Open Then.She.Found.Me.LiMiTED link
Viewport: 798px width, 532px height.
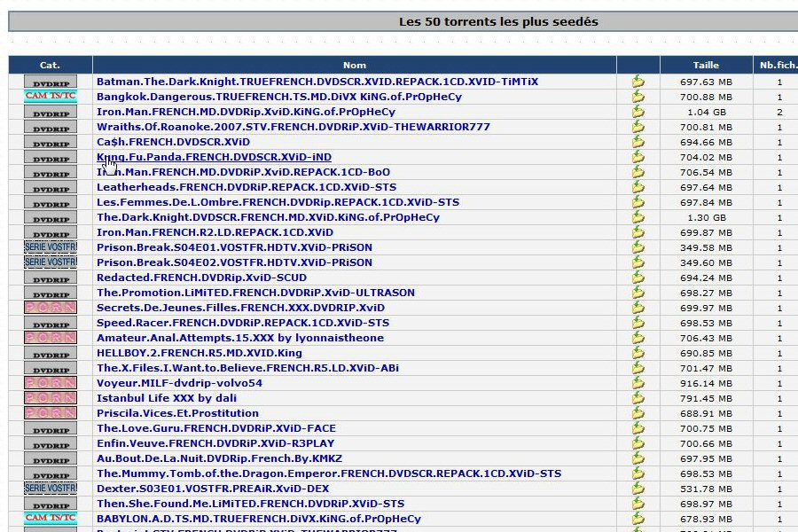click(250, 504)
